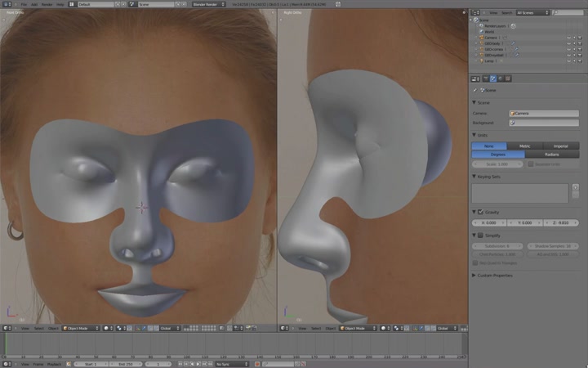Select Imperial units option
Image resolution: width=588 pixels, height=368 pixels.
560,146
